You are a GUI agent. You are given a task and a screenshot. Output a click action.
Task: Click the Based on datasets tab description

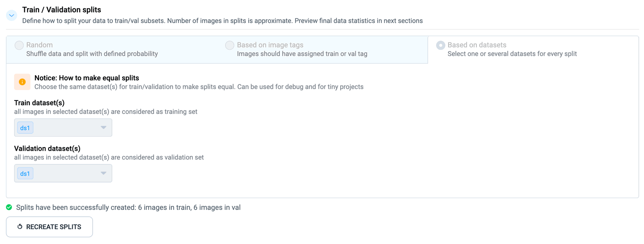coord(512,54)
